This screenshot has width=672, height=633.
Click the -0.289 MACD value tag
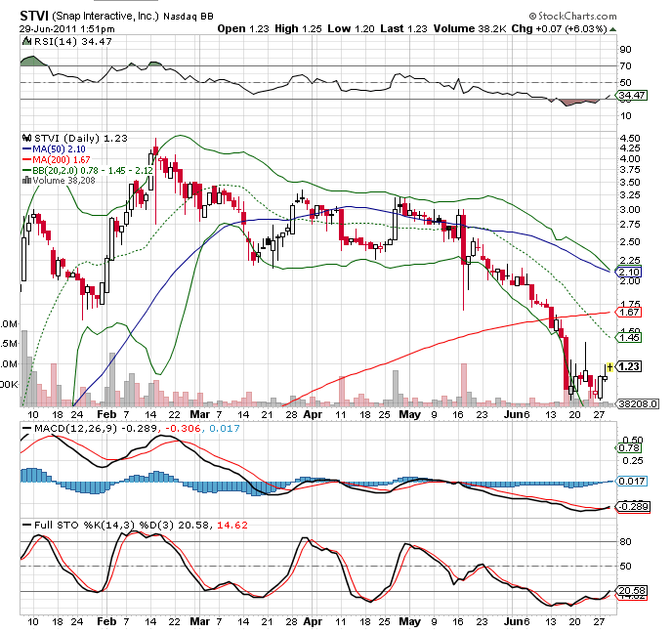pyautogui.click(x=634, y=507)
